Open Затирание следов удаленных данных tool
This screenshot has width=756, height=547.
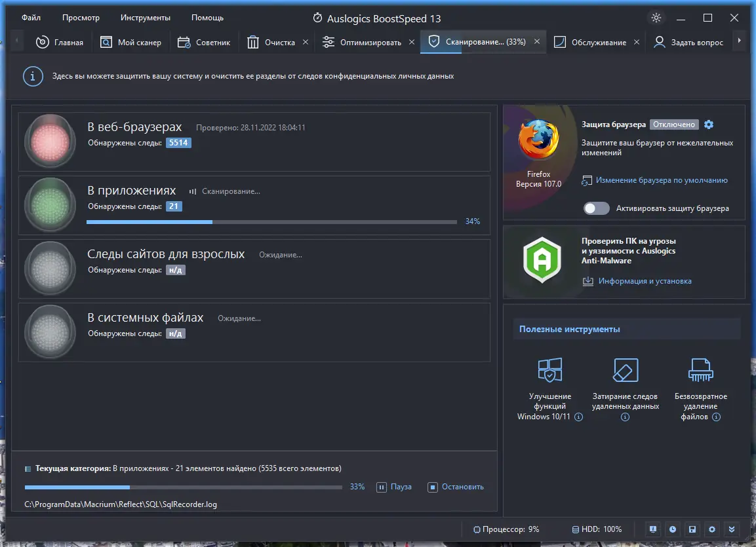point(626,389)
